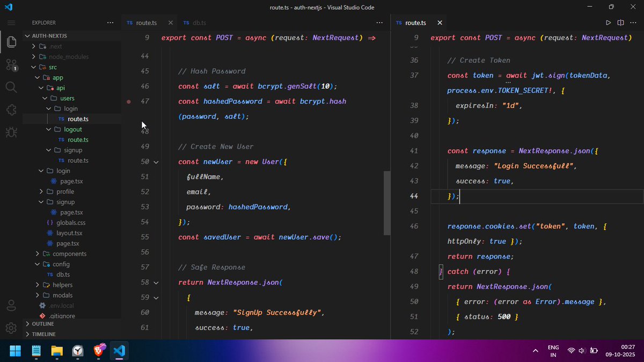
Task: Open the volume speaker tray icon
Action: click(582, 351)
